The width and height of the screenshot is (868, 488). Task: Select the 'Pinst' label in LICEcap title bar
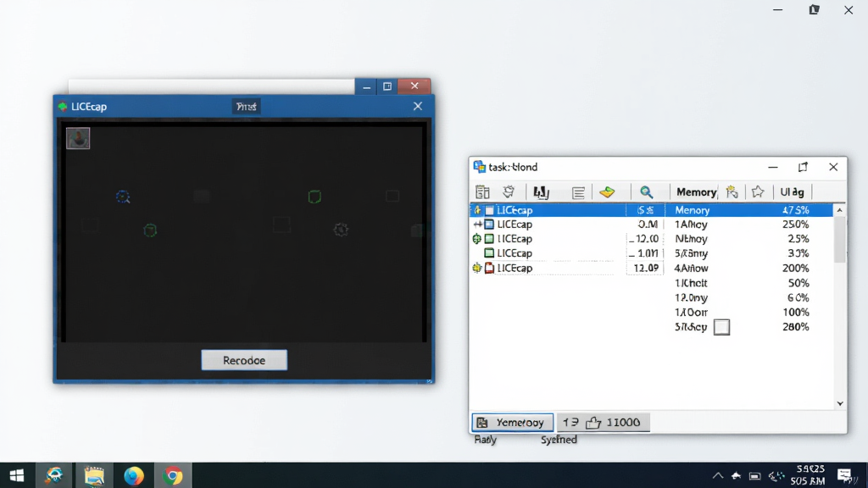246,106
